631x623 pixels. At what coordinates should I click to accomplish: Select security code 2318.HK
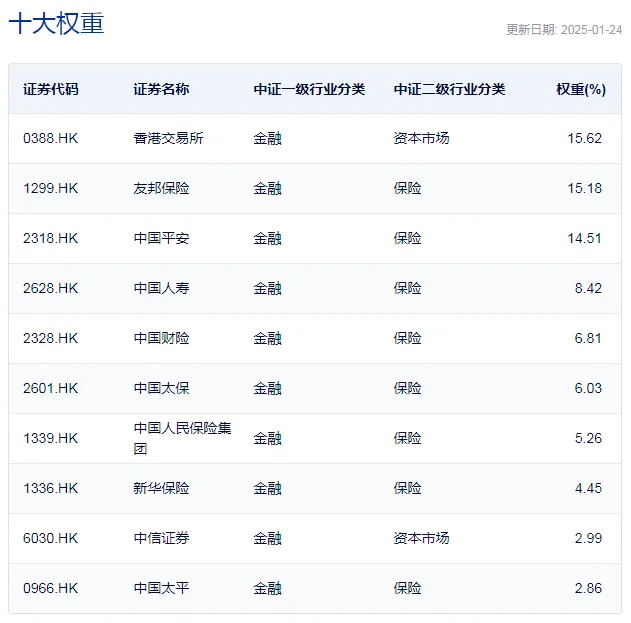pyautogui.click(x=50, y=238)
